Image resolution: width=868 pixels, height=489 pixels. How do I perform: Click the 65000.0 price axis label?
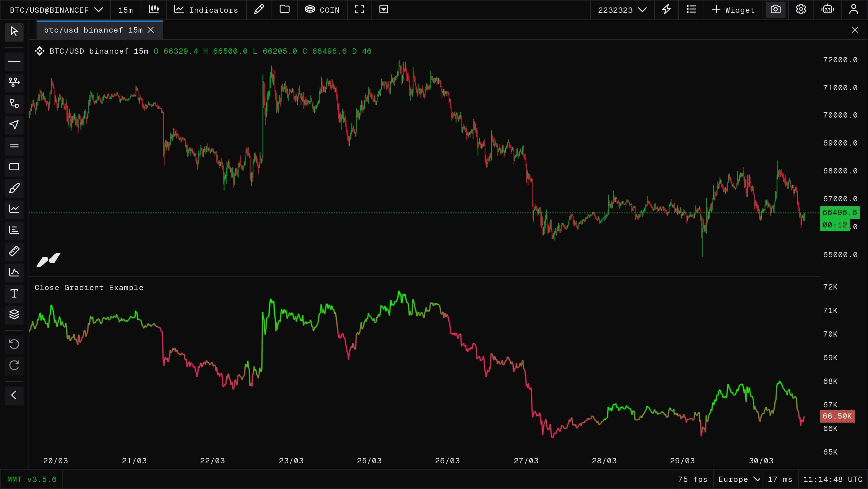(x=840, y=255)
